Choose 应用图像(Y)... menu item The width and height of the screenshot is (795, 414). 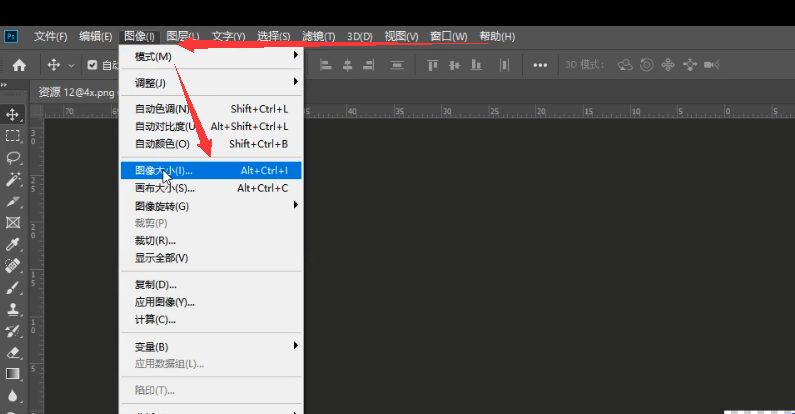[x=211, y=302]
